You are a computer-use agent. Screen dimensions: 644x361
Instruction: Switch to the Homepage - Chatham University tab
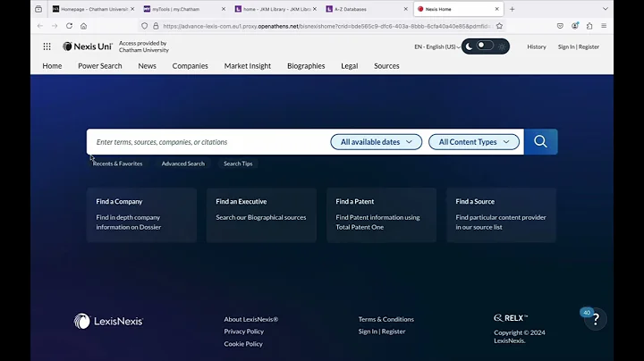pos(94,9)
